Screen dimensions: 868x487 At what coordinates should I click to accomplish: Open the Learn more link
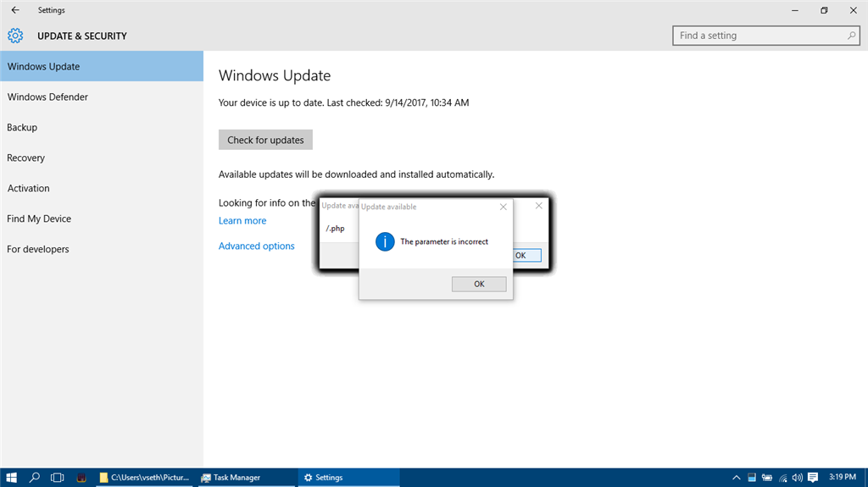coord(242,221)
